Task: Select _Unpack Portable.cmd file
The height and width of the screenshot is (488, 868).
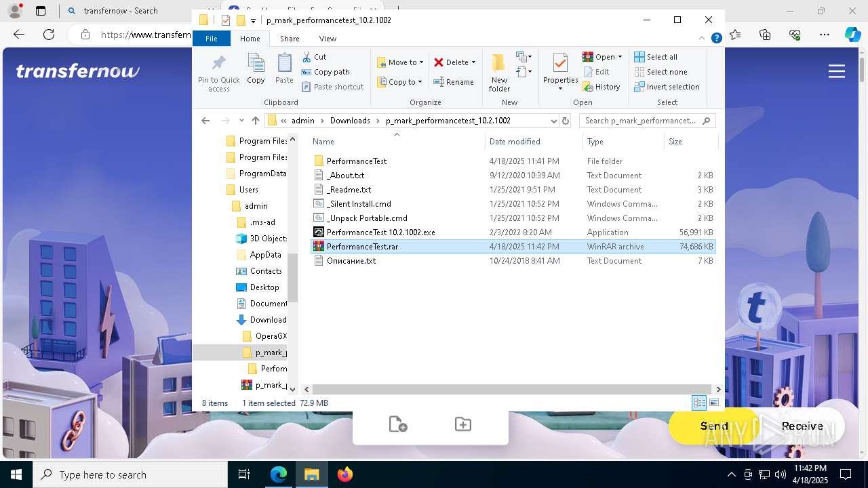Action: point(513,218)
